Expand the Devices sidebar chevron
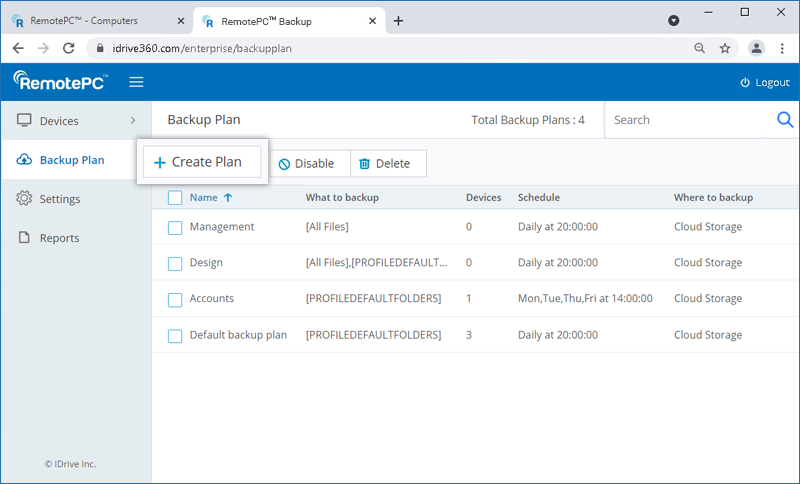 pos(133,121)
